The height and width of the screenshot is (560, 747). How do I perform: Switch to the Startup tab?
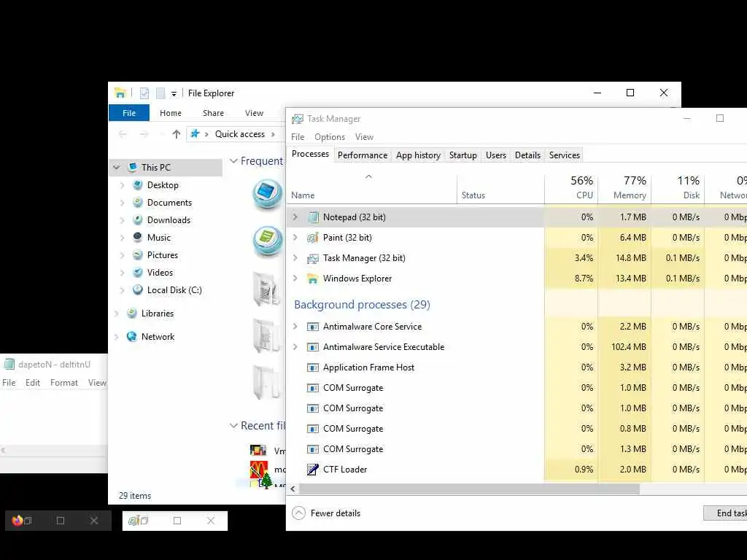click(463, 155)
